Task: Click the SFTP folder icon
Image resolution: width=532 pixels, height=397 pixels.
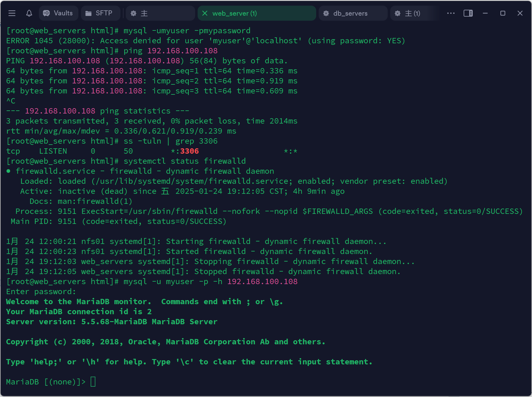Action: click(88, 13)
